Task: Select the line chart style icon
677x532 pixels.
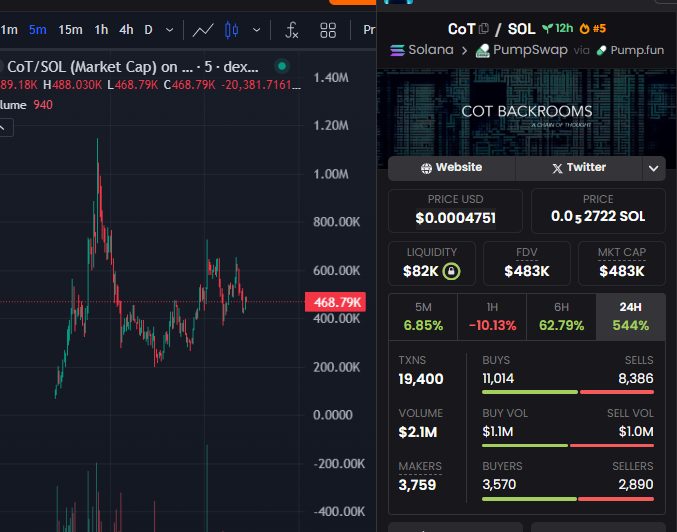Action: coord(203,30)
